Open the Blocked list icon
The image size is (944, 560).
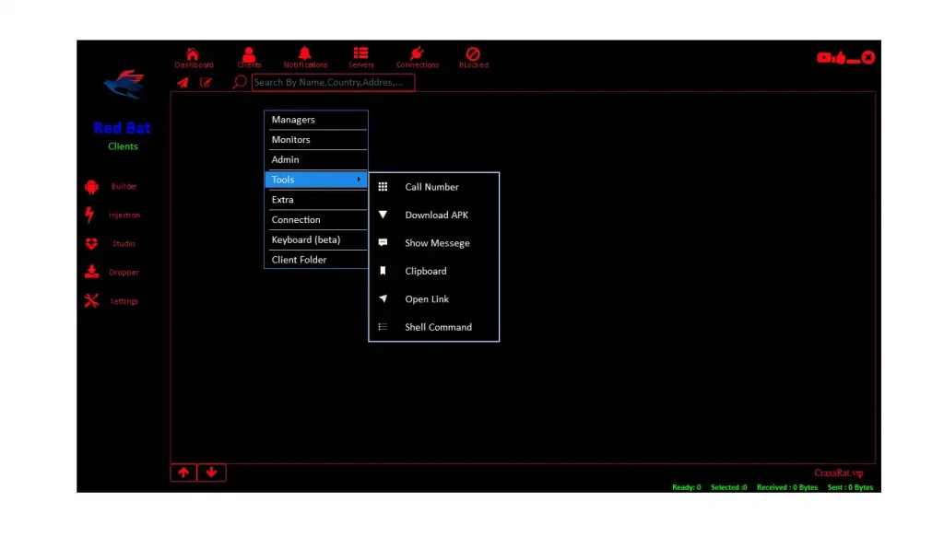(473, 57)
